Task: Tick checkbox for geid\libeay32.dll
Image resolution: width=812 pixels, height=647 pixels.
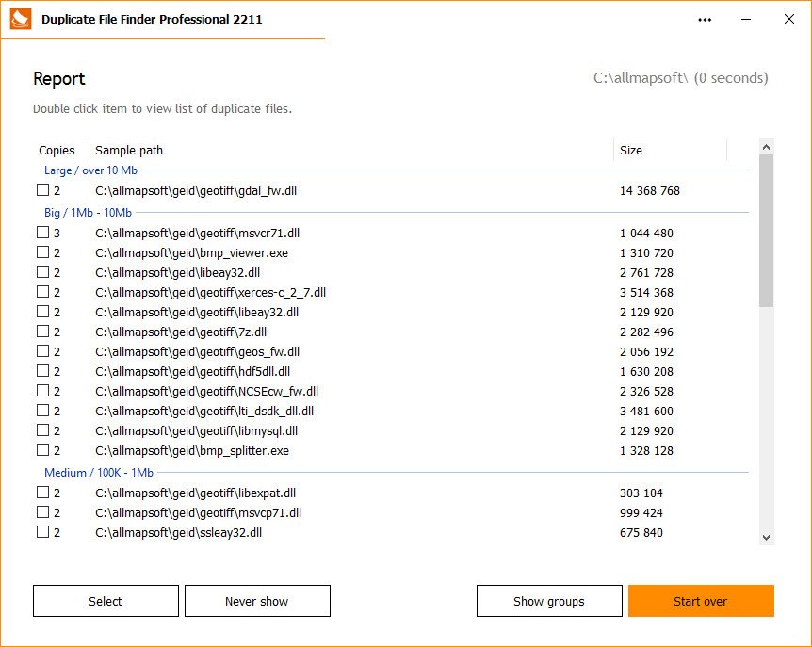Action: pyautogui.click(x=43, y=272)
